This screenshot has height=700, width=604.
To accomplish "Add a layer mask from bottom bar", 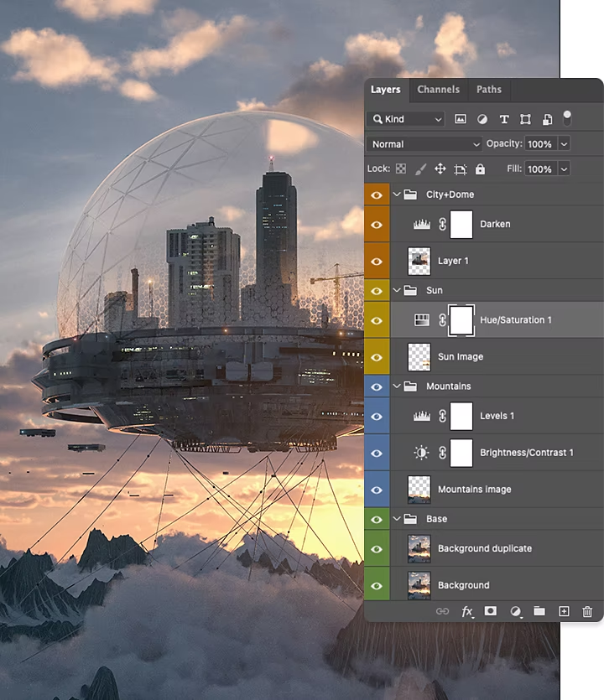I will [x=491, y=611].
